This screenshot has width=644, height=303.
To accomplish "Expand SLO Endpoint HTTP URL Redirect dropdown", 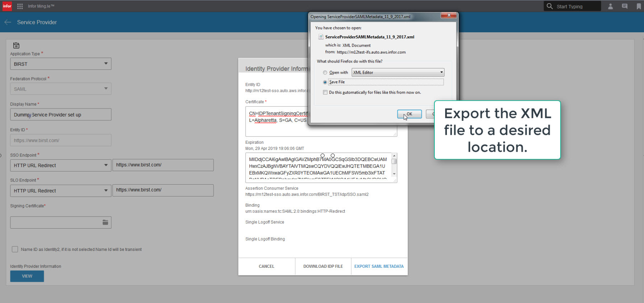I will pyautogui.click(x=61, y=190).
